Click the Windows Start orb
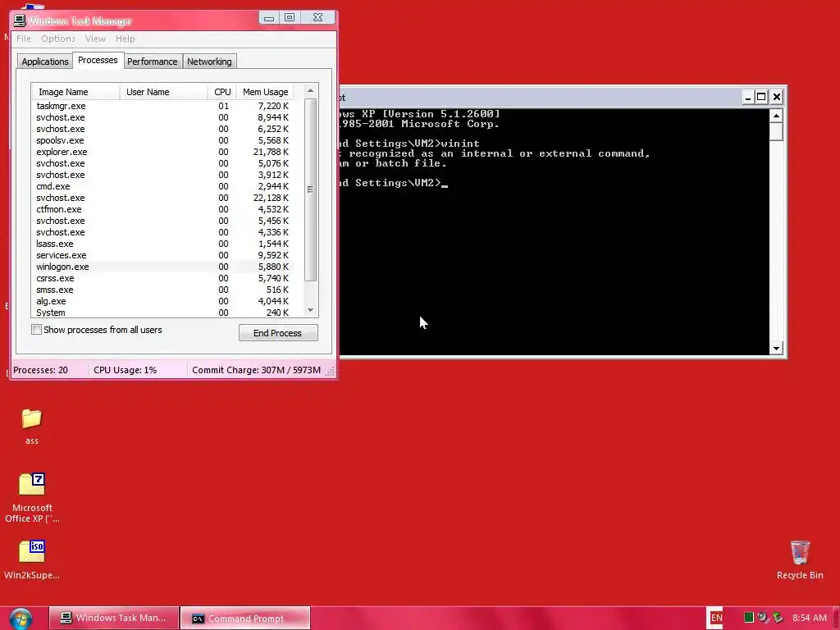The width and height of the screenshot is (840, 630). [21, 619]
